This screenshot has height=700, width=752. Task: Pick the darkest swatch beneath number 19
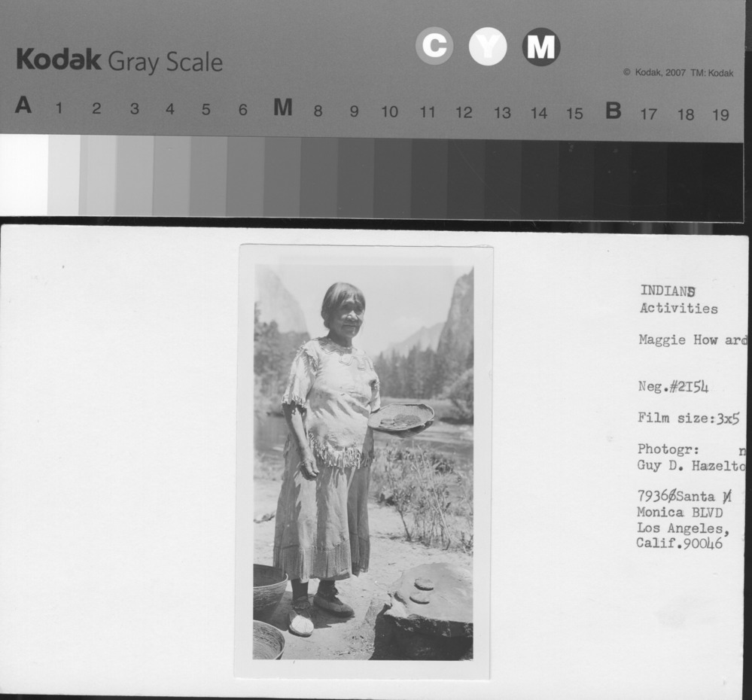coord(723,181)
